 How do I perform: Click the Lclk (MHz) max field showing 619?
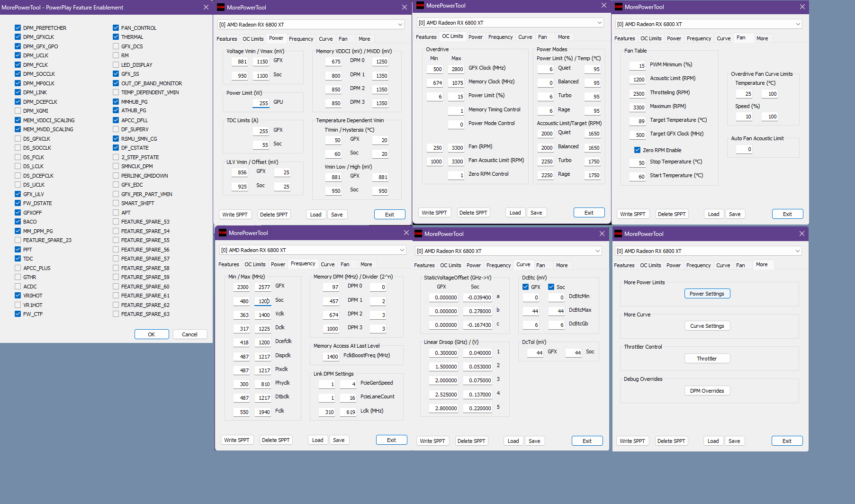click(x=348, y=412)
